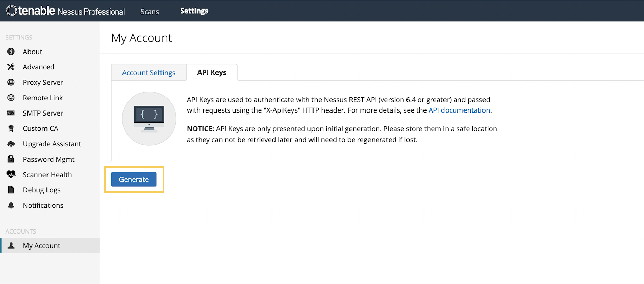The image size is (644, 284).
Task: Open the Settings menu in top bar
Action: pos(194,11)
